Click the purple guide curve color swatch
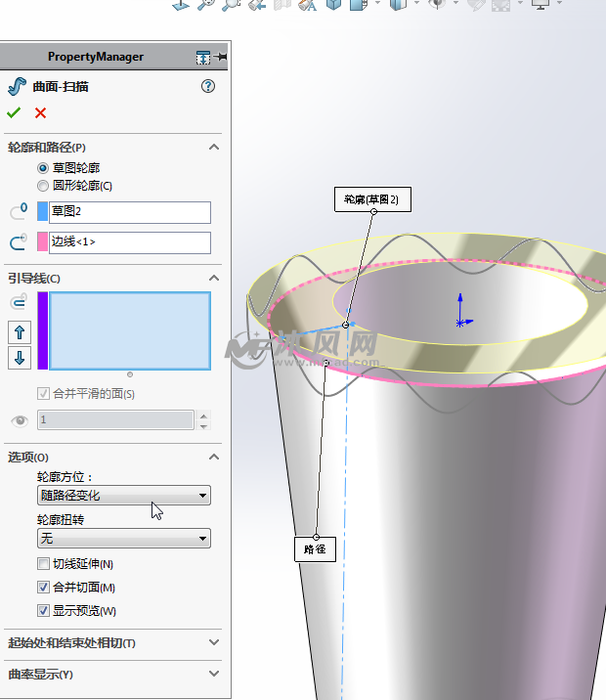The image size is (606, 700). point(43,330)
